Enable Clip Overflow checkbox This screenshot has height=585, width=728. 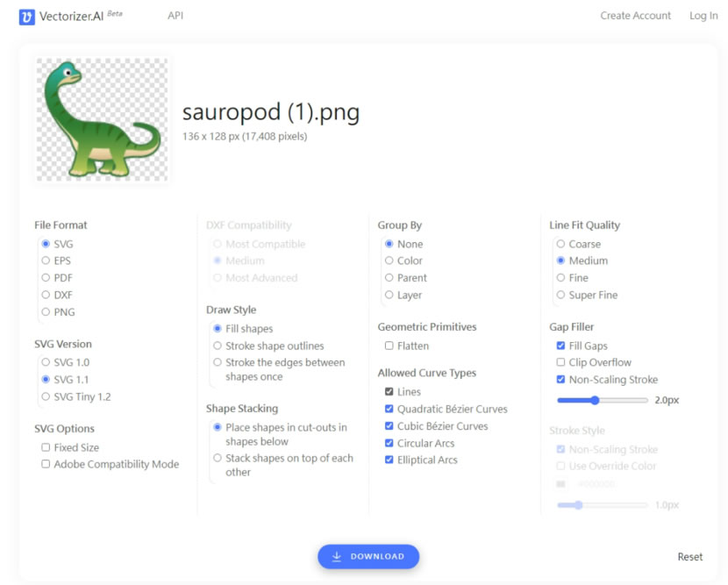tap(560, 362)
